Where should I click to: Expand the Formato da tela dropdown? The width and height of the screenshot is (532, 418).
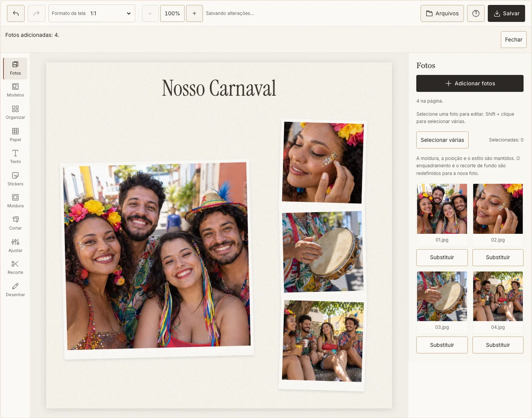(x=92, y=13)
